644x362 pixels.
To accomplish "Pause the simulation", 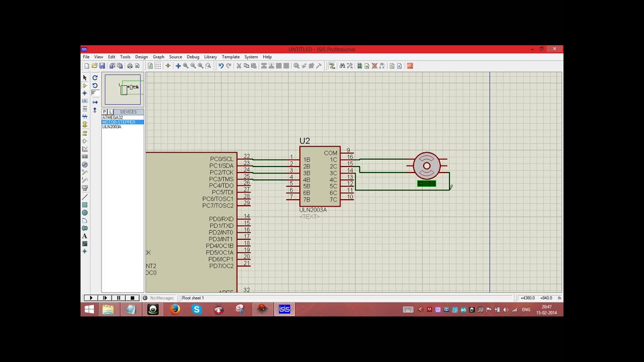I will coord(119,298).
